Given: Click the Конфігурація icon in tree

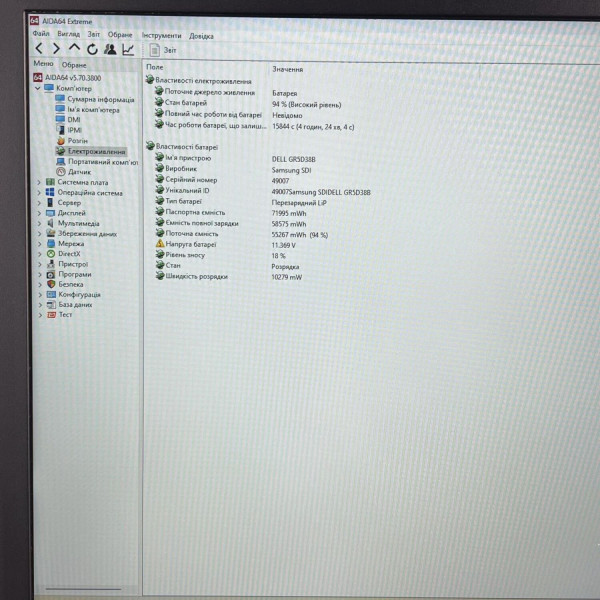Looking at the screenshot, I should [51, 295].
